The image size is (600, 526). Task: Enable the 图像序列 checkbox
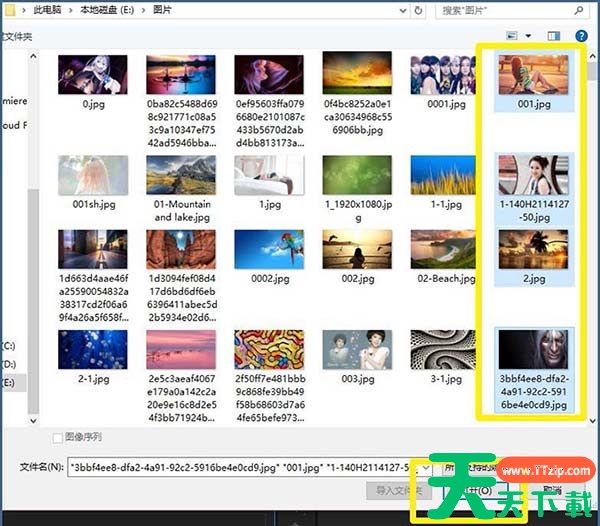57,438
